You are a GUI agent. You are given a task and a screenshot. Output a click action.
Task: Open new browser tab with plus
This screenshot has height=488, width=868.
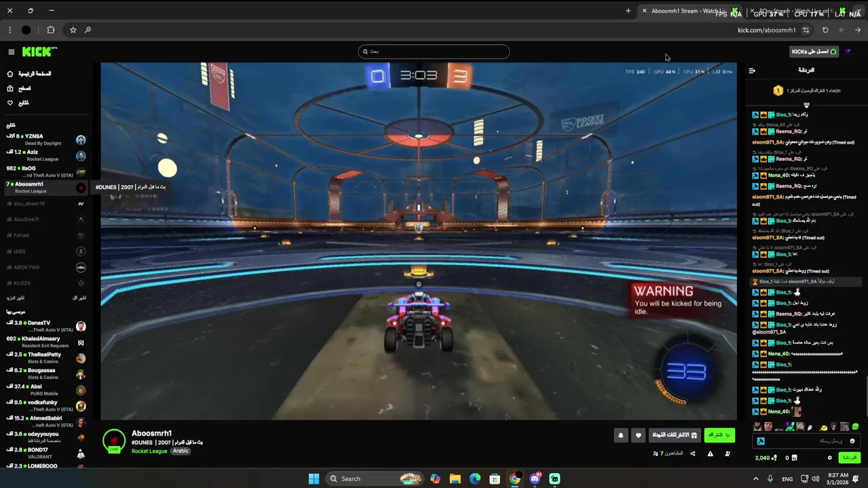click(x=628, y=11)
